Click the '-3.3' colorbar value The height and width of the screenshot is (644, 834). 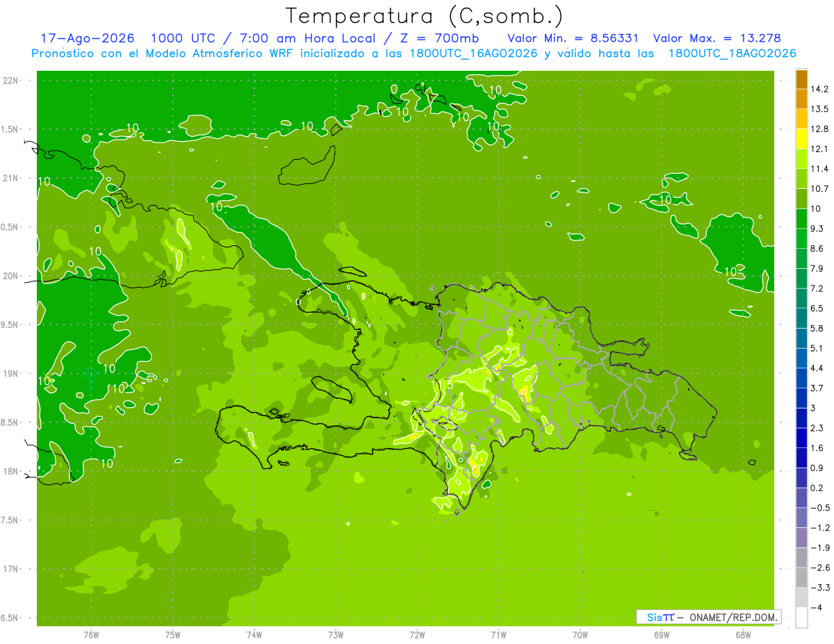coord(819,587)
